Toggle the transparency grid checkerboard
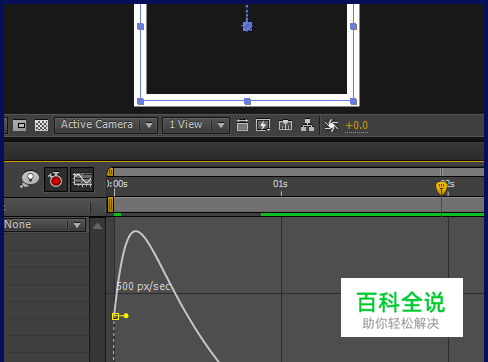 click(42, 125)
